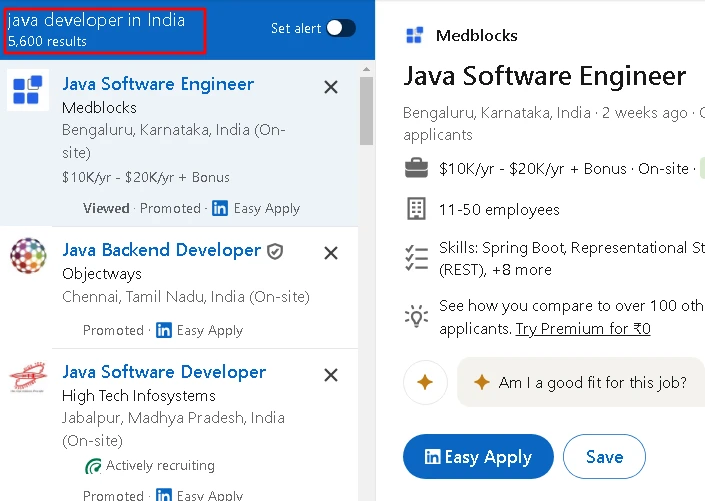Click Chennai, Tamil Nadu location text

click(186, 297)
